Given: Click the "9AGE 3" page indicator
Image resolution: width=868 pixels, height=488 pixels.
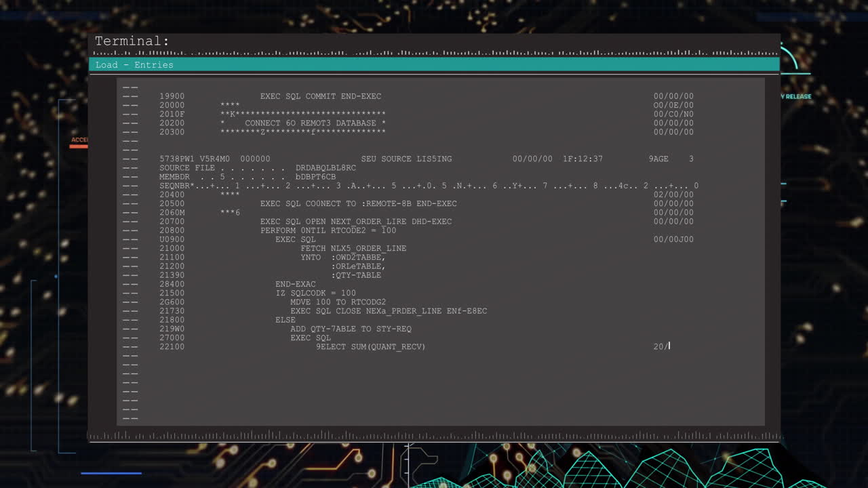Looking at the screenshot, I should pyautogui.click(x=671, y=159).
